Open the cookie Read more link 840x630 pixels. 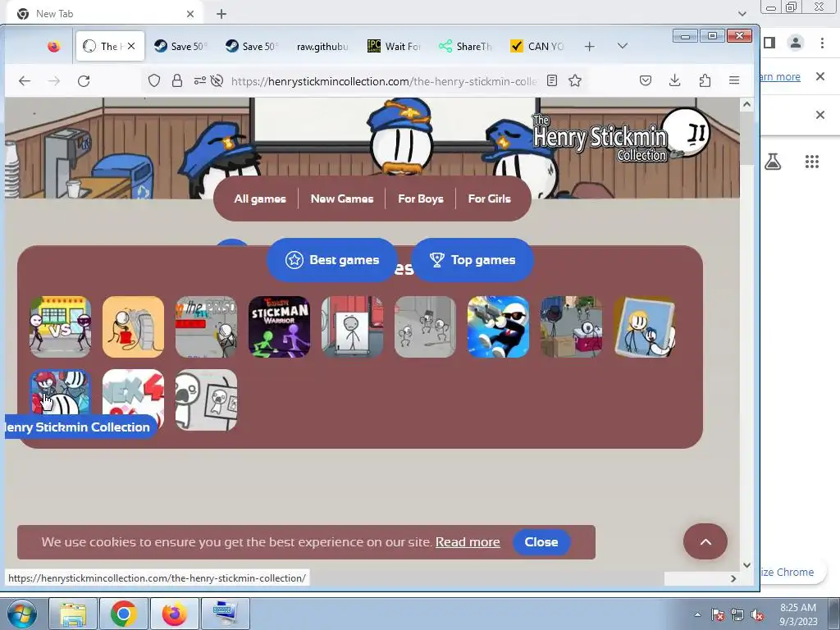(468, 541)
